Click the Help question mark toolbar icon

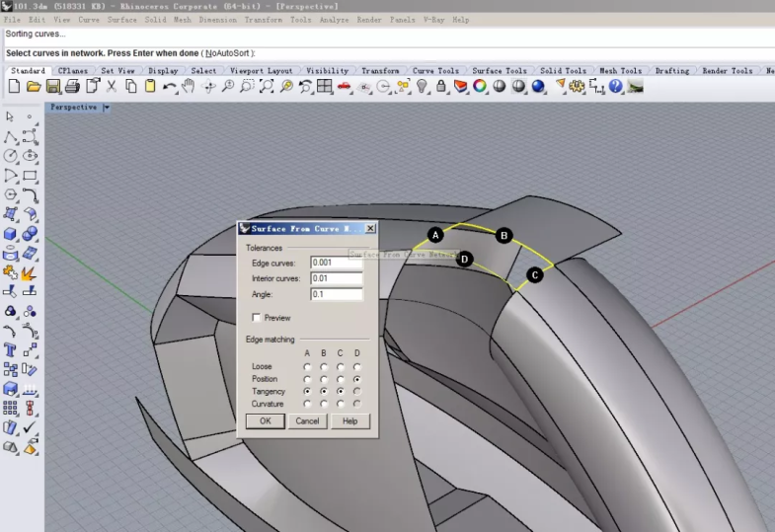(x=616, y=87)
